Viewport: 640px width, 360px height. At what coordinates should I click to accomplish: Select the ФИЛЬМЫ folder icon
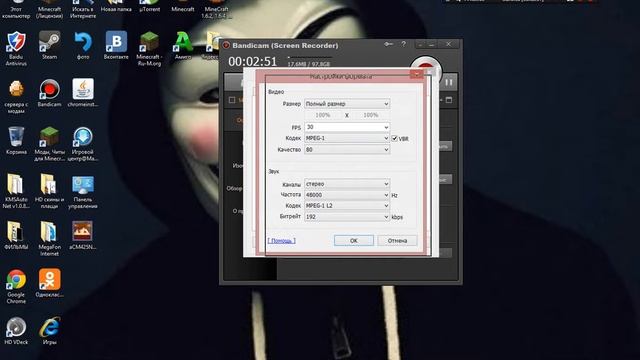click(x=16, y=236)
